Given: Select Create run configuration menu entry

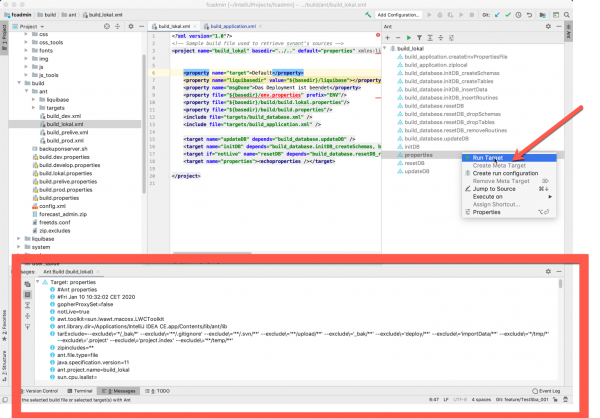Looking at the screenshot, I should click(506, 172).
